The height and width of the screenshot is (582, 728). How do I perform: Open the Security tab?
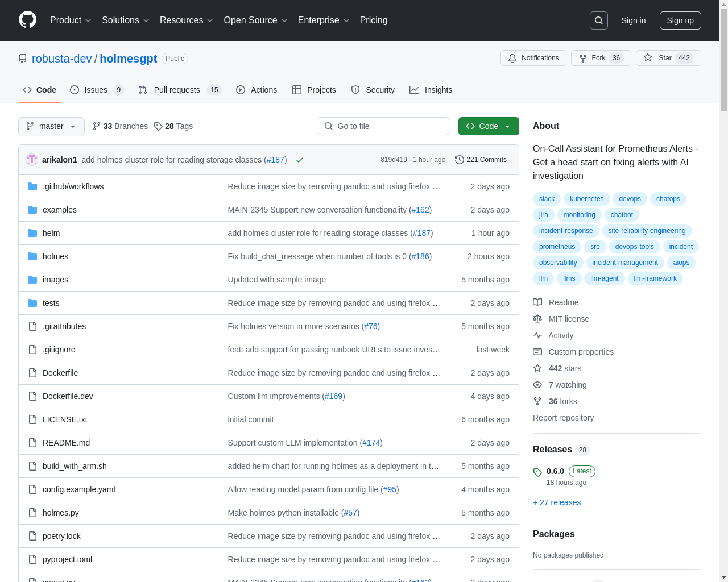pos(373,90)
